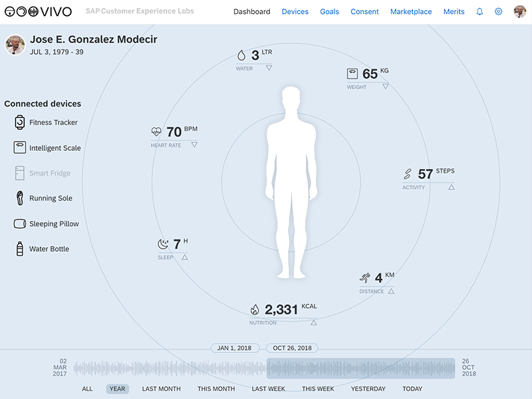
Task: Click the nutrition flame icon
Action: pos(255,309)
